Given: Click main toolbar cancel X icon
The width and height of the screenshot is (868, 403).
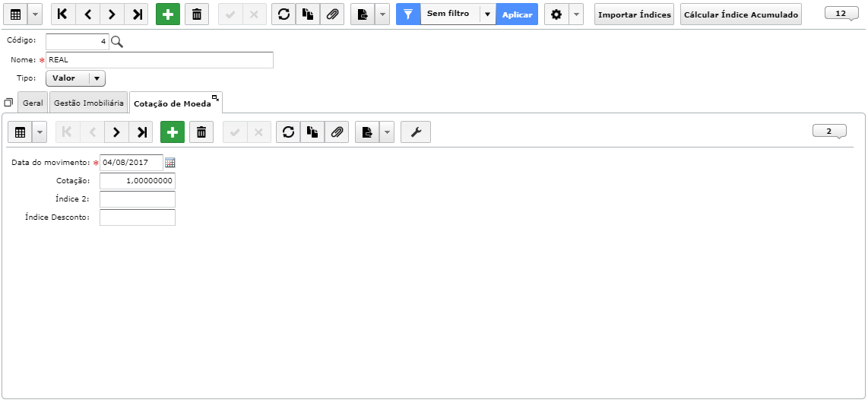Looking at the screenshot, I should [254, 15].
